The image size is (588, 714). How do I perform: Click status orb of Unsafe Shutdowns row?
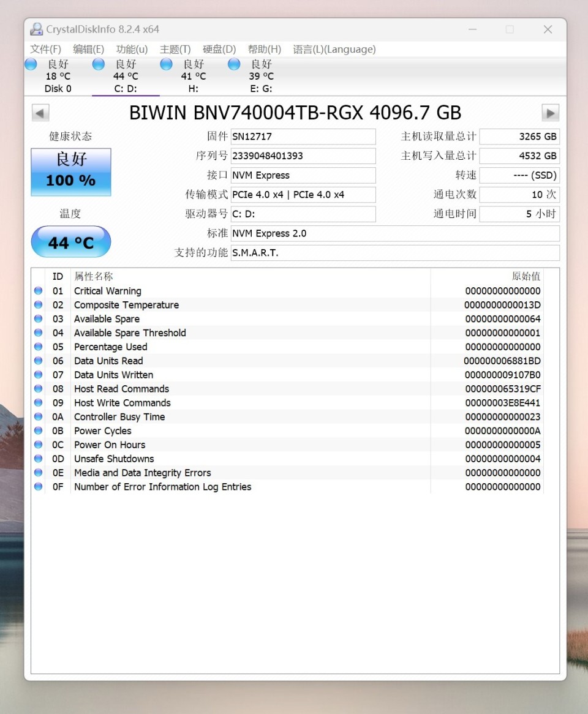coord(38,459)
